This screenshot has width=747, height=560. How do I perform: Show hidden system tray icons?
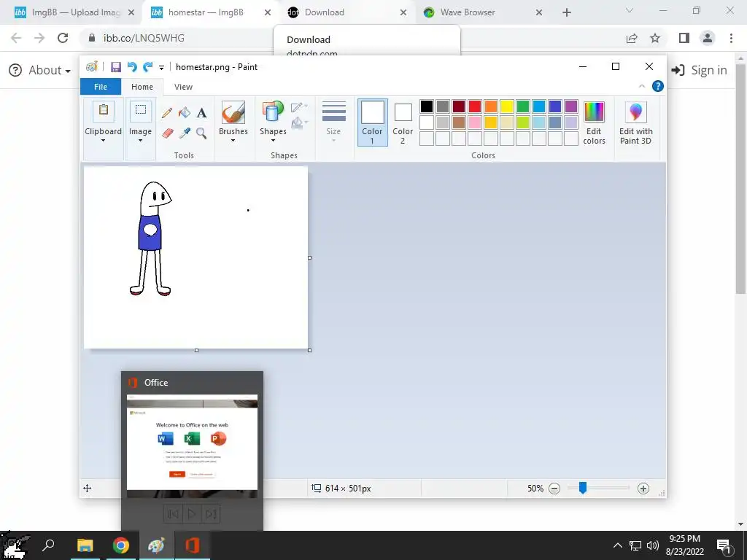pyautogui.click(x=617, y=545)
